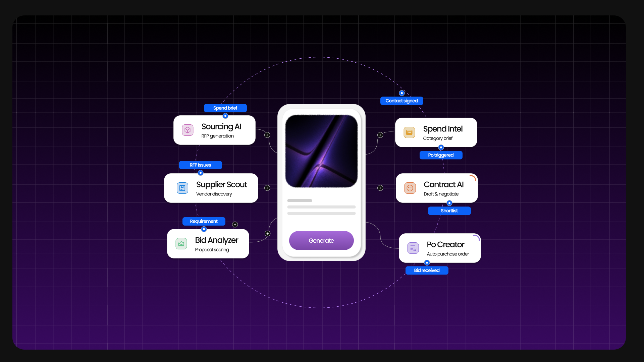Click blue dot under RFP Issues tag
The height and width of the screenshot is (362, 644).
[x=201, y=173]
